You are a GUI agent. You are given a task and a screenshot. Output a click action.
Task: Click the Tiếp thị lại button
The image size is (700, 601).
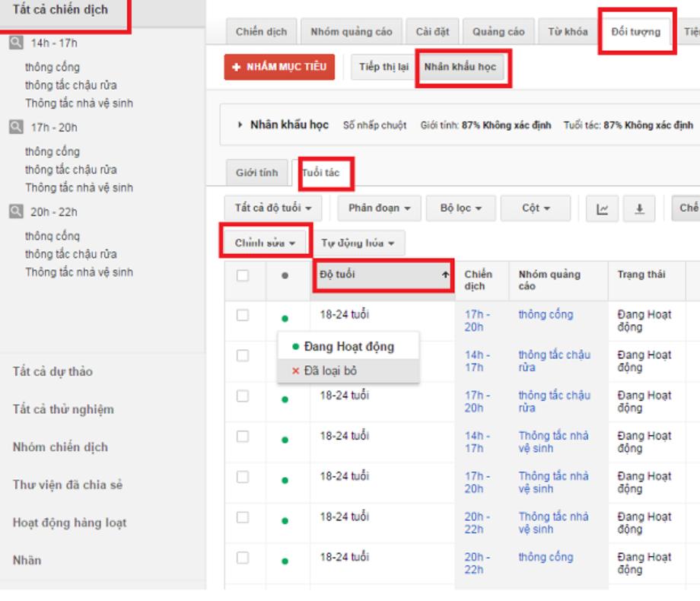coord(384,67)
